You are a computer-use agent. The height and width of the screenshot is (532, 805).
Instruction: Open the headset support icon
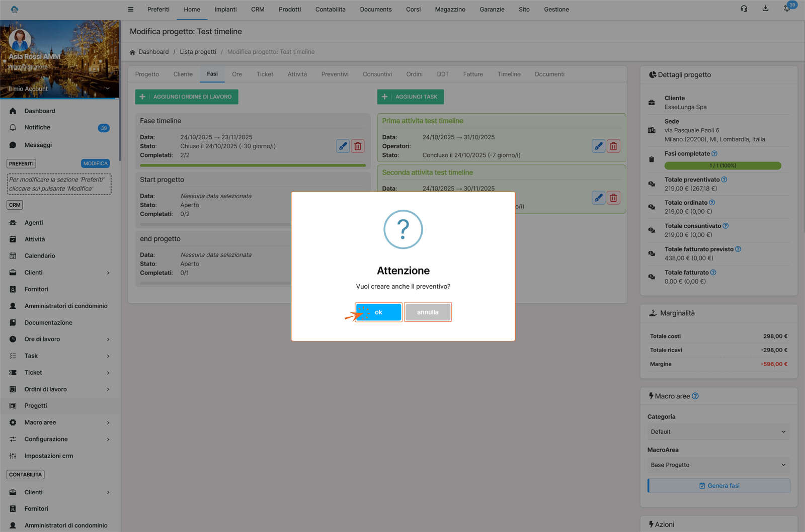coord(744,9)
